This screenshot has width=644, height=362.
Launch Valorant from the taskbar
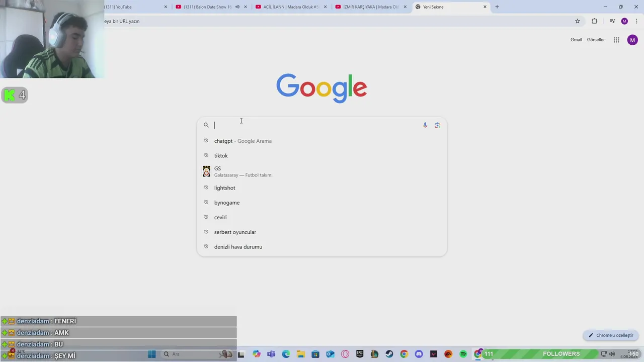(433, 354)
